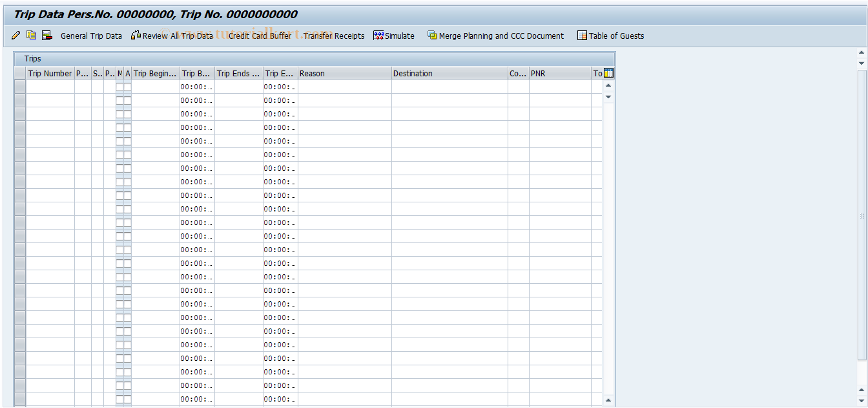Click the Co... column header
This screenshot has width=868, height=408.
[x=519, y=73]
